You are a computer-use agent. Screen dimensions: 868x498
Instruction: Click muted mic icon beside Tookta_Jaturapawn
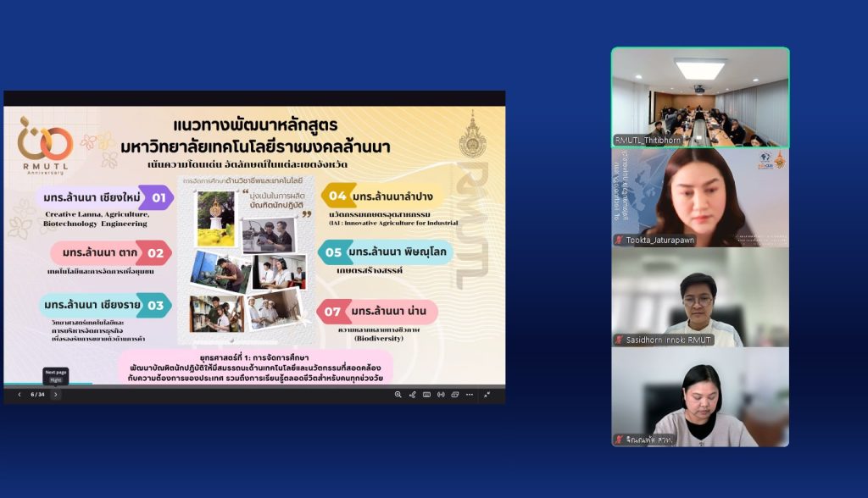[x=619, y=241]
